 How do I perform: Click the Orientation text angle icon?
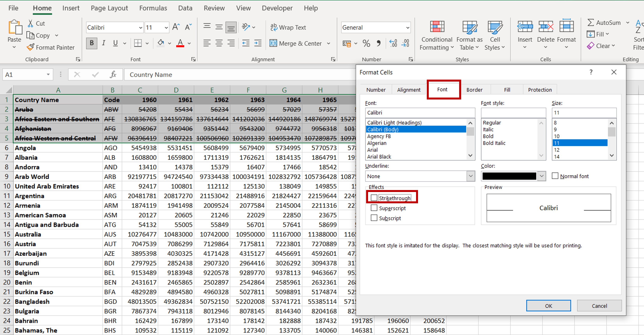(246, 27)
